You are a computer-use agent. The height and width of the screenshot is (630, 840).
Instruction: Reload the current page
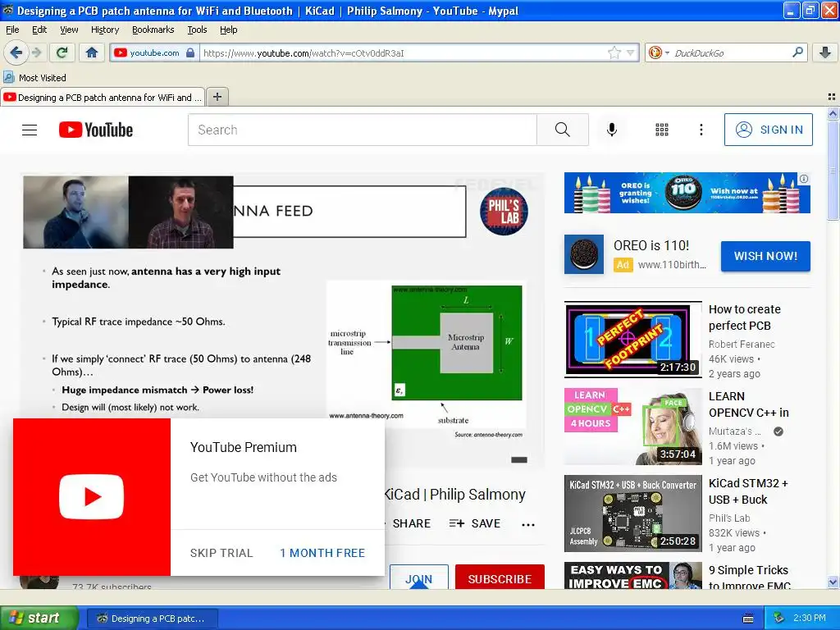(62, 52)
